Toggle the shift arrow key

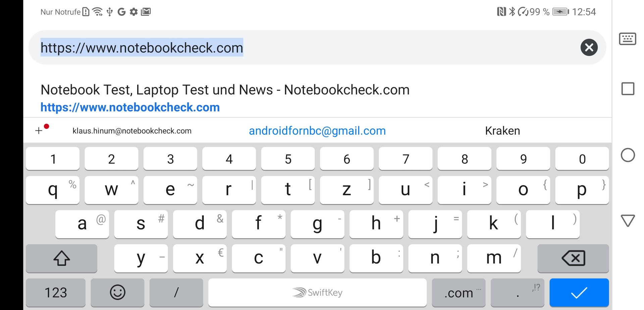coord(61,258)
